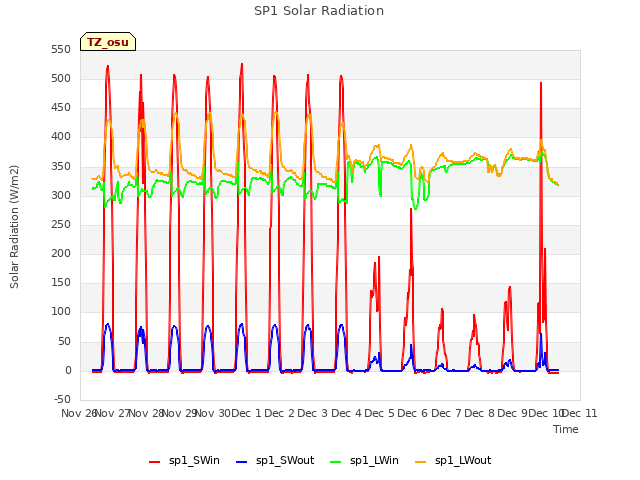
Task: Select the sp1_SWin legend entry
Action: [x=184, y=460]
